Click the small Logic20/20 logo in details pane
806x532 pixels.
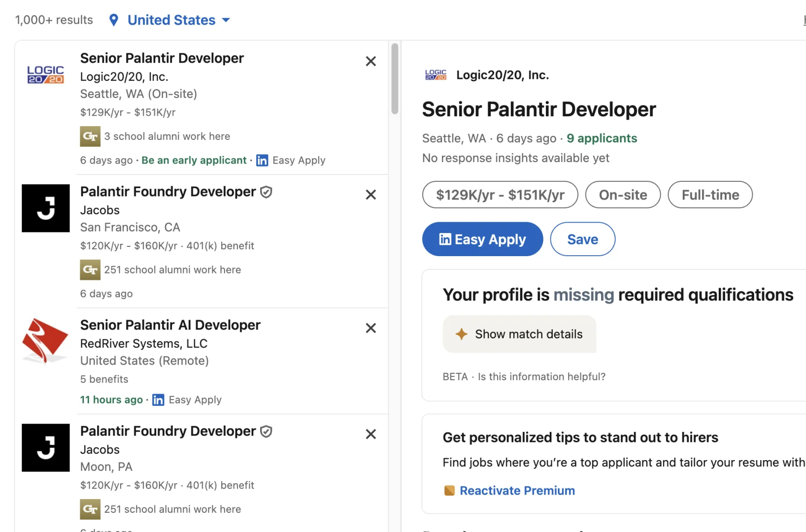(x=436, y=75)
